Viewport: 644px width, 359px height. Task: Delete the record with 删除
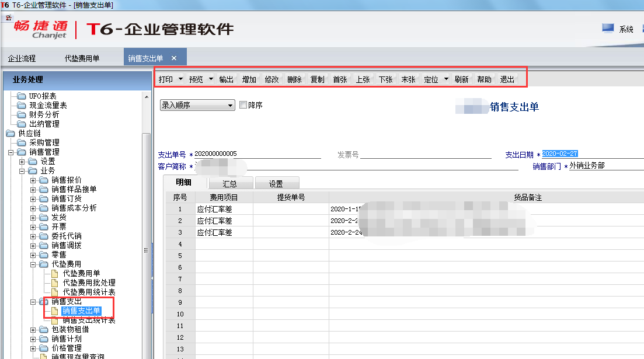[x=294, y=79]
